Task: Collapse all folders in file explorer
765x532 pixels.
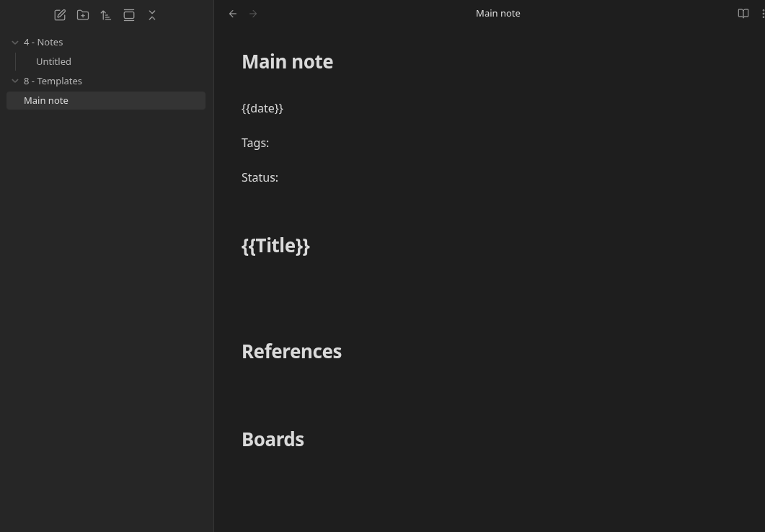Action: (x=152, y=15)
